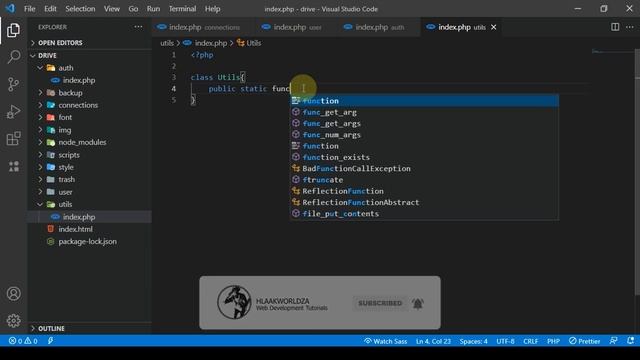Expand the Open Editors section
The image size is (640, 360).
pos(60,43)
